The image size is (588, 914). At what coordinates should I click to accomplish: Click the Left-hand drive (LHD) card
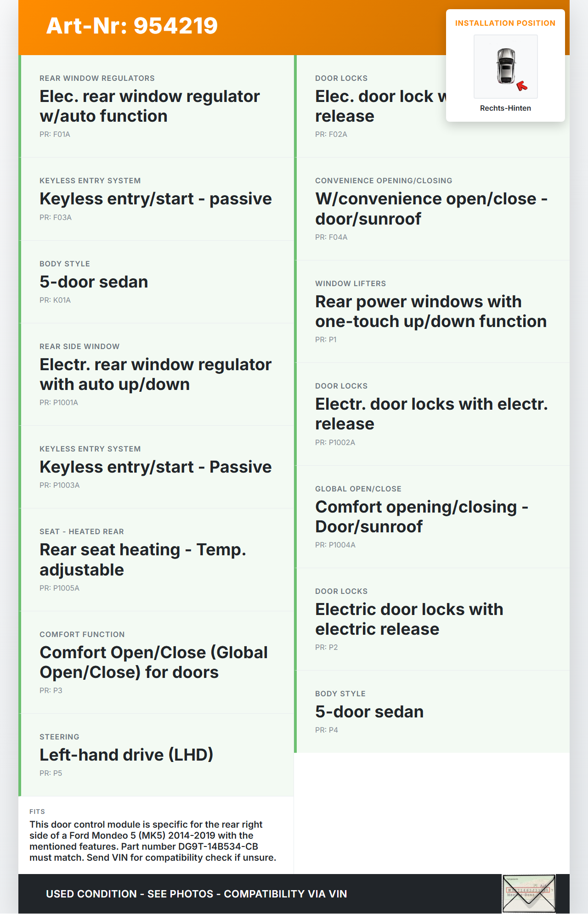(156, 755)
